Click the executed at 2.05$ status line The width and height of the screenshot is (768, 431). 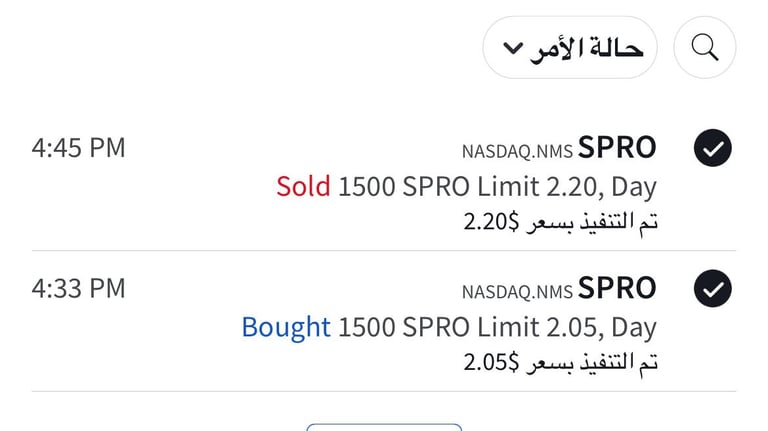click(x=560, y=363)
